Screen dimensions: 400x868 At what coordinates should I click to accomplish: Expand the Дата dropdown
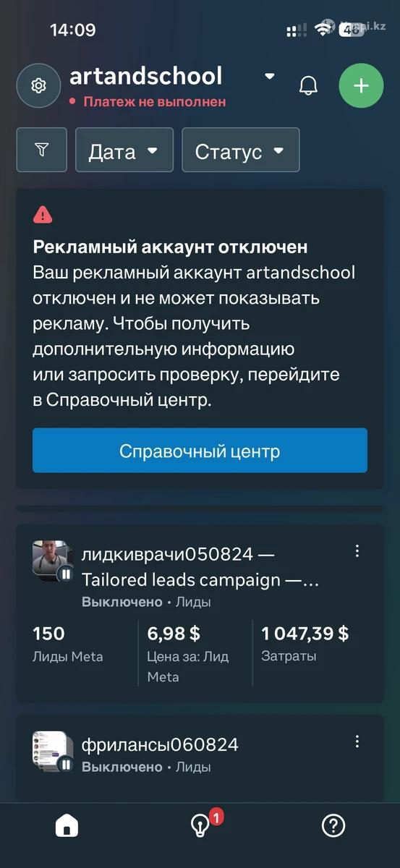pyautogui.click(x=124, y=150)
